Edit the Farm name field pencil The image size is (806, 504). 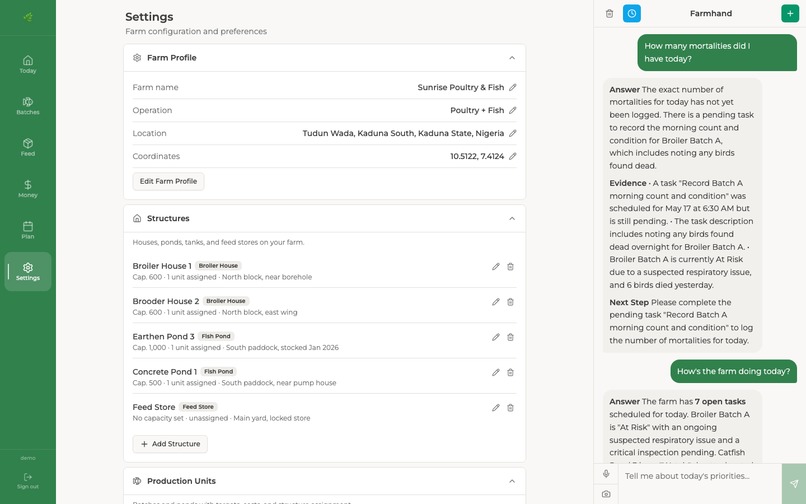512,87
